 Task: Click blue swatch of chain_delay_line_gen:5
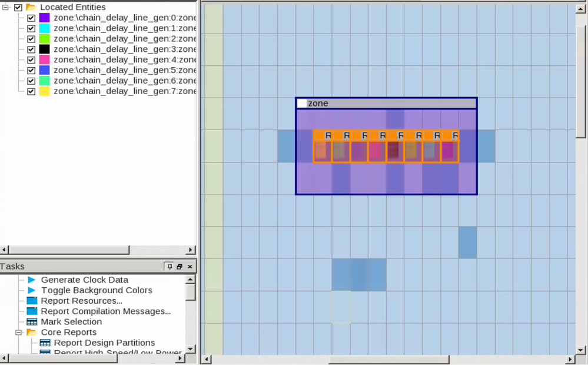(44, 70)
